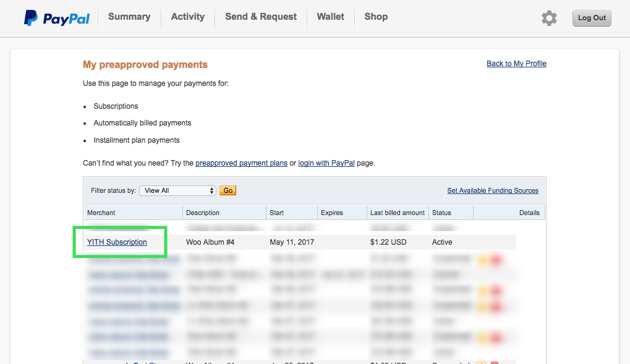This screenshot has height=364, width=630.
Task: Click the Automatically billed payments bullet text
Action: [142, 123]
